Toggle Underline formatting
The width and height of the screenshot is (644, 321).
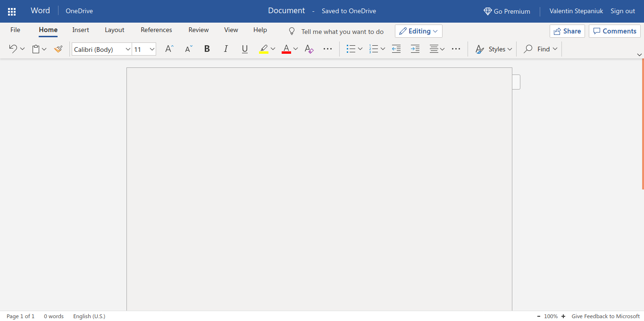coord(244,49)
